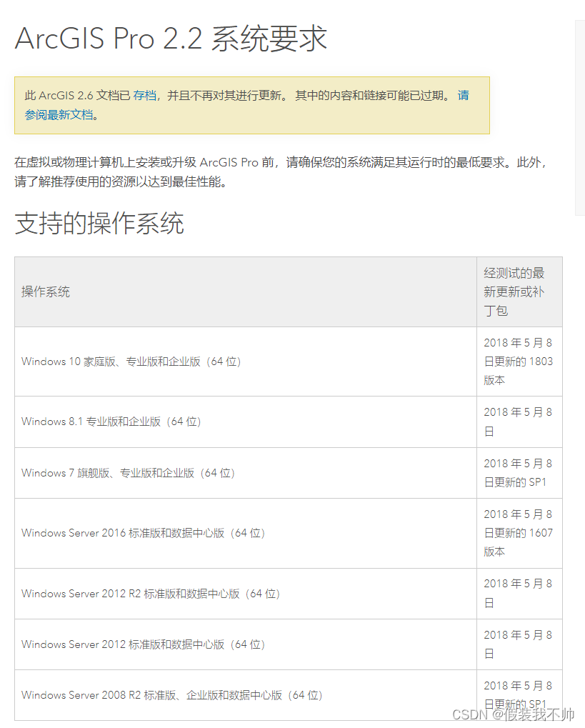
Task: Click the 1607 版本 update cell
Action: (519, 533)
